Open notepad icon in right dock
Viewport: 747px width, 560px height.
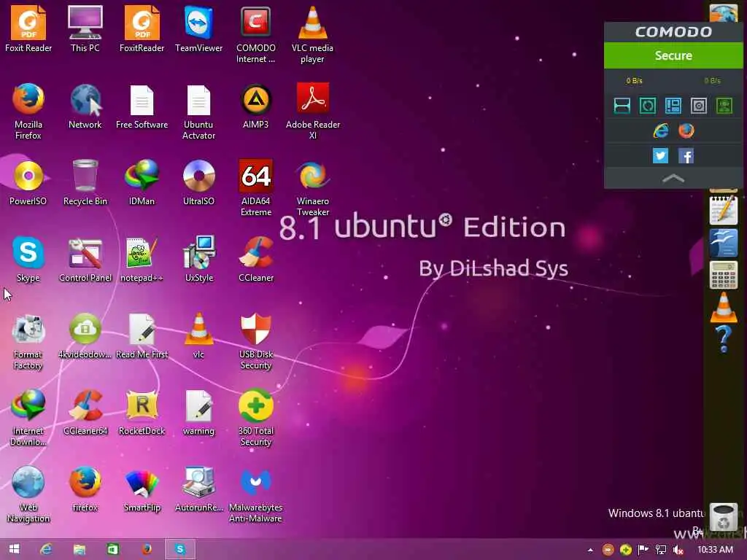coord(723,209)
